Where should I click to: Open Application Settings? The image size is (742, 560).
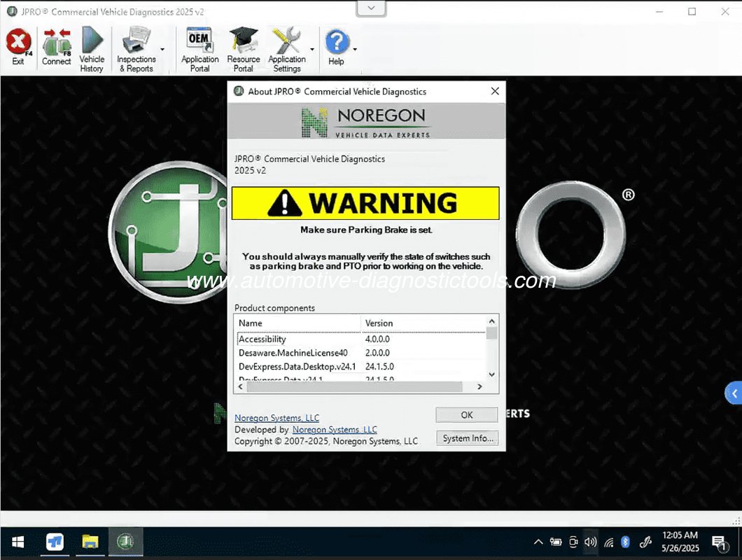pyautogui.click(x=286, y=49)
